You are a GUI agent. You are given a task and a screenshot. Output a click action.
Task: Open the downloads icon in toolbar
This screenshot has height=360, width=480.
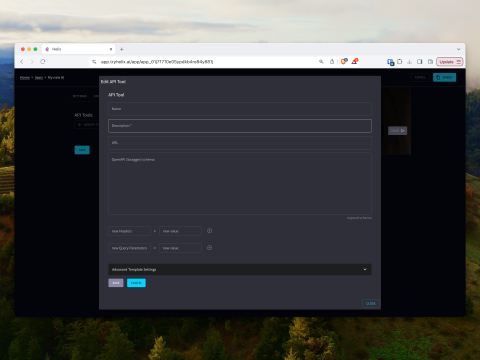tap(410, 62)
